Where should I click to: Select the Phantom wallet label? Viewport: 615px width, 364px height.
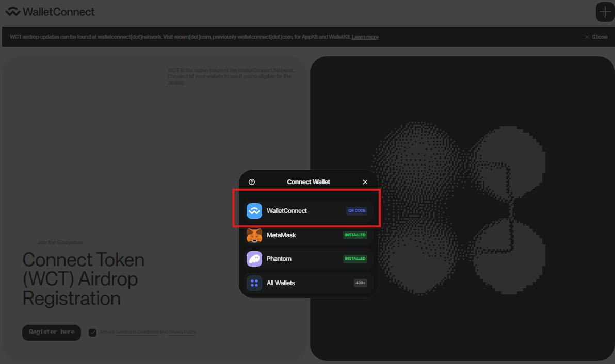pos(279,259)
